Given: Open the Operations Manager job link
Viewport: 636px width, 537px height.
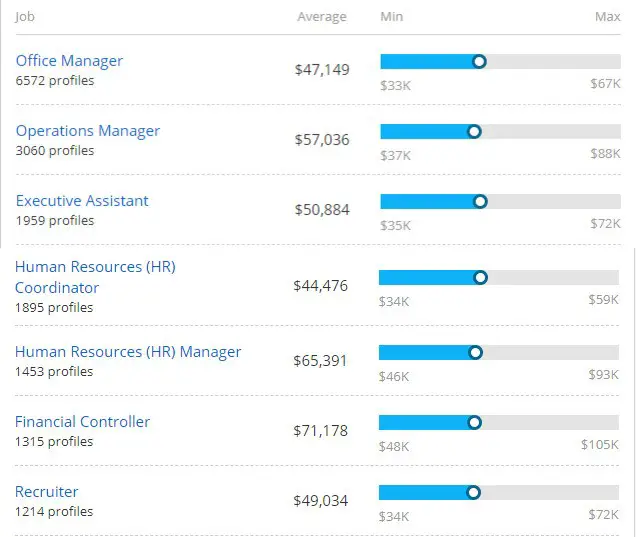Looking at the screenshot, I should (87, 131).
